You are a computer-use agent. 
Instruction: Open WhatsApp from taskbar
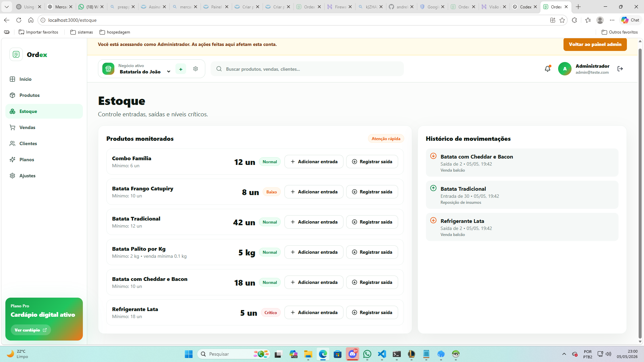pos(367,354)
